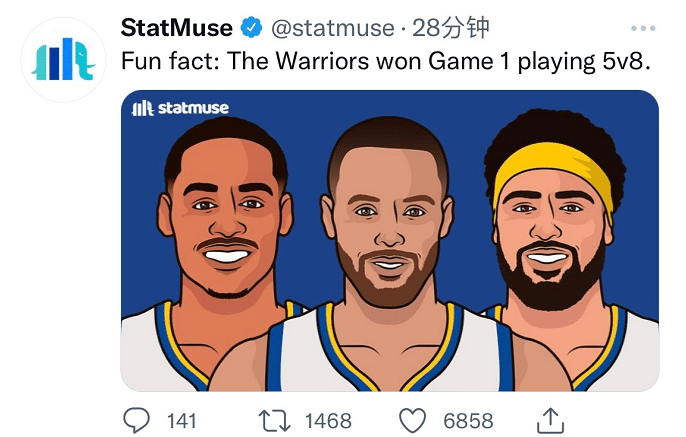This screenshot has width=686, height=437.
Task: Click the statmuse bar-chart logo in the image
Action: (143, 108)
